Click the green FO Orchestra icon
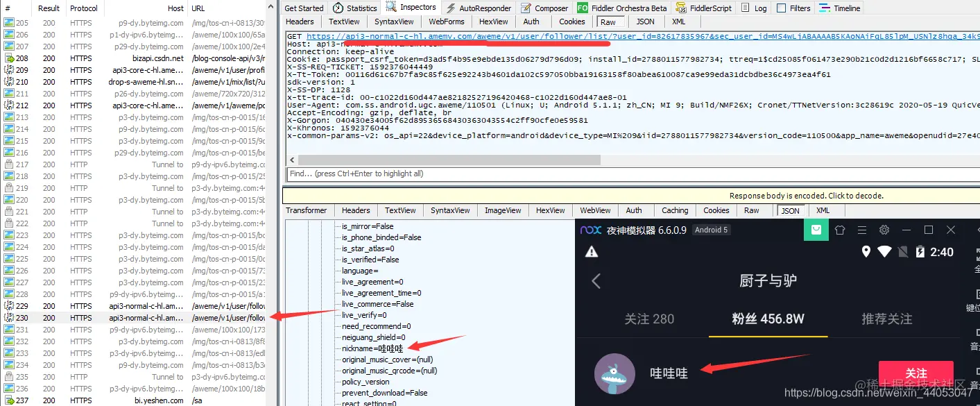Screen dimensions: 980x406 click(x=583, y=8)
